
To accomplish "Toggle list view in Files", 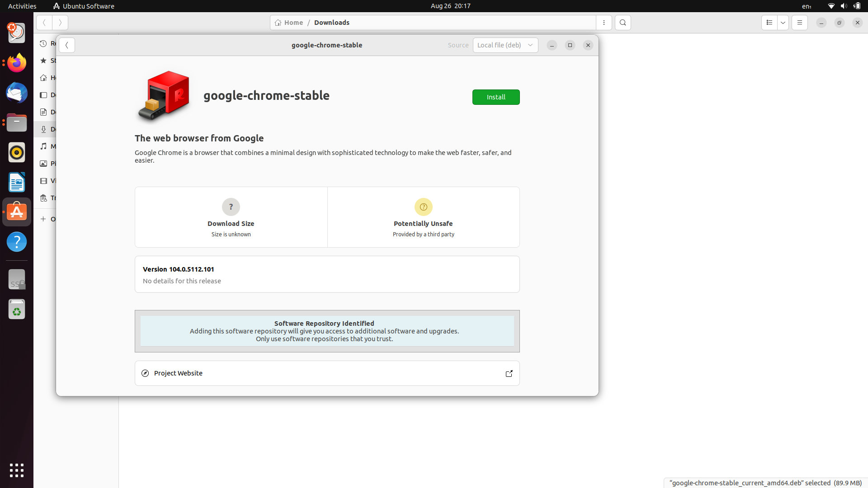I will (x=769, y=23).
